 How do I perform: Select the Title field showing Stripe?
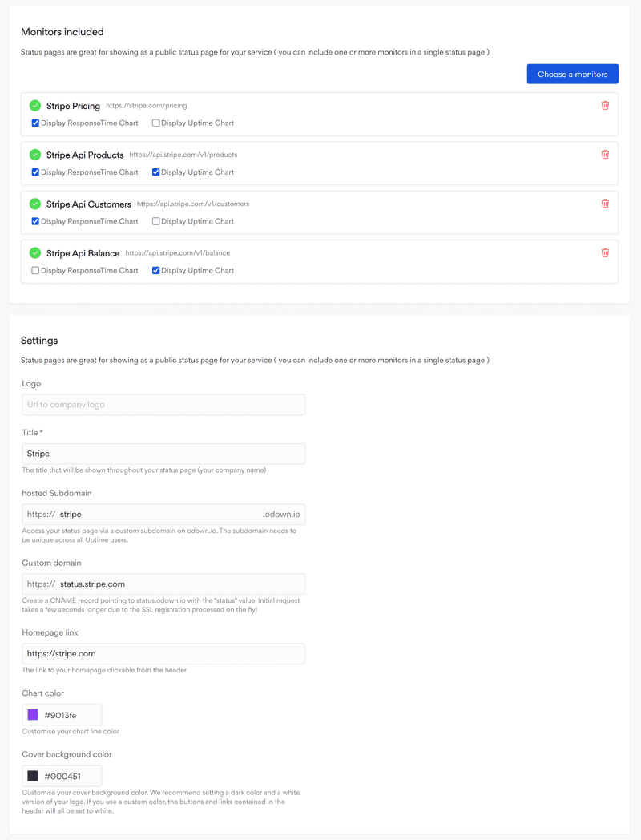click(163, 453)
